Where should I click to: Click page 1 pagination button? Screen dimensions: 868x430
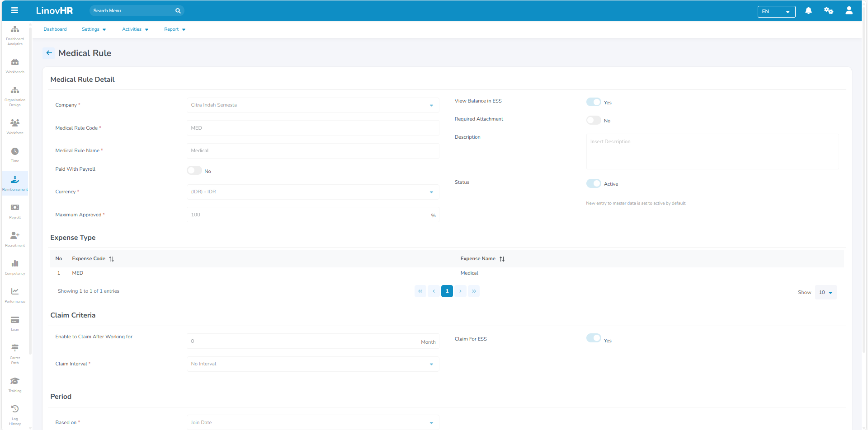447,291
